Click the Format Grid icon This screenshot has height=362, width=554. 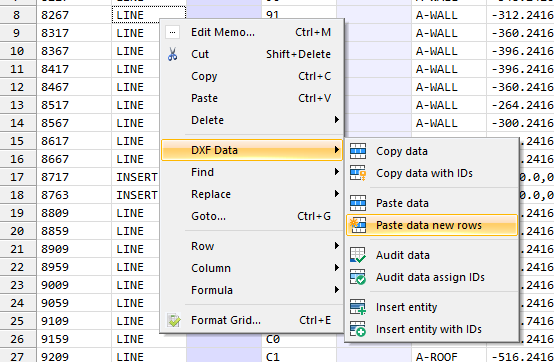[x=173, y=320]
